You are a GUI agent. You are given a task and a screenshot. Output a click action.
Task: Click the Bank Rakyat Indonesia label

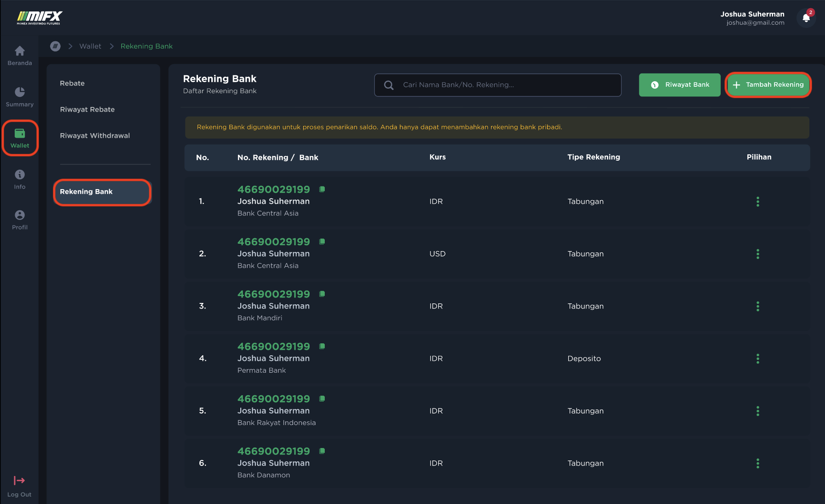pyautogui.click(x=277, y=423)
